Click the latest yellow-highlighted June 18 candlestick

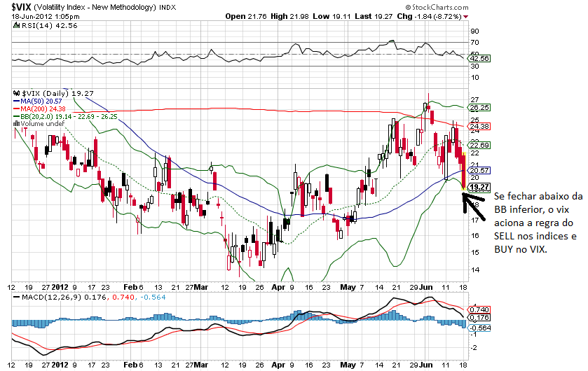tap(464, 171)
